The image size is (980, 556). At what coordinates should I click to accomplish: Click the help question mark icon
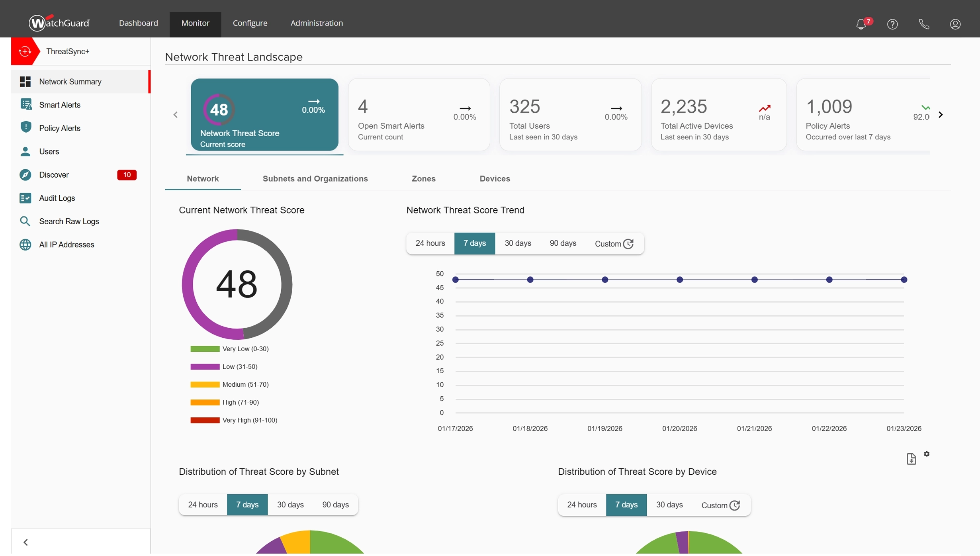point(892,24)
